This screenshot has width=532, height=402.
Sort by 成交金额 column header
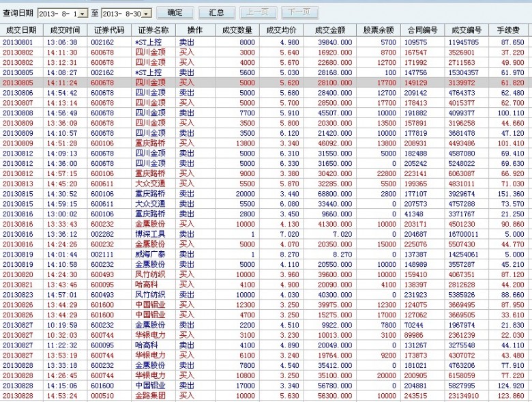(330, 30)
